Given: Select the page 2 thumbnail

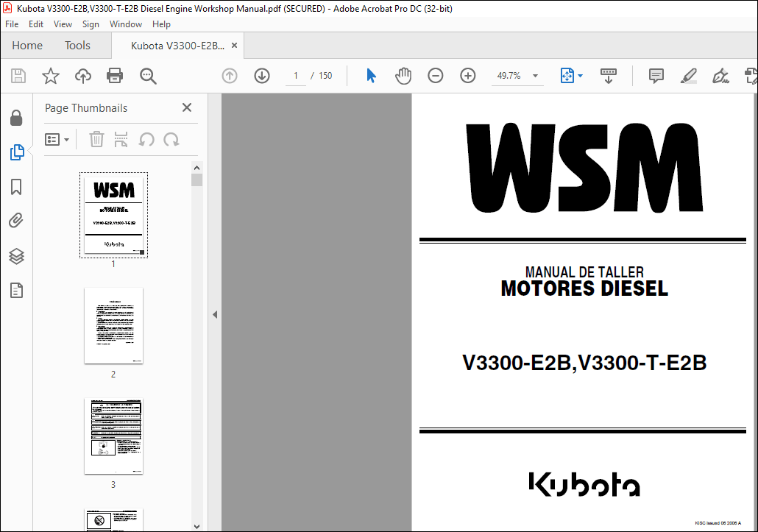Looking at the screenshot, I should tap(113, 326).
